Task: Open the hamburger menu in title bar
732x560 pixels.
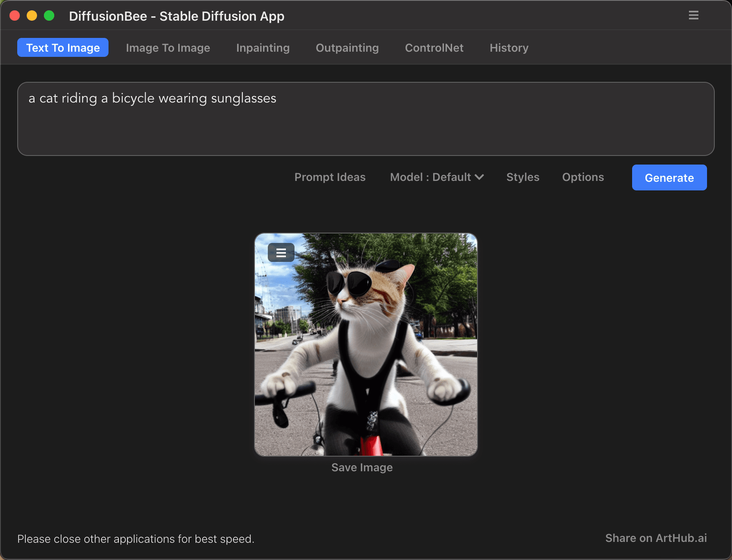Action: coord(693,16)
